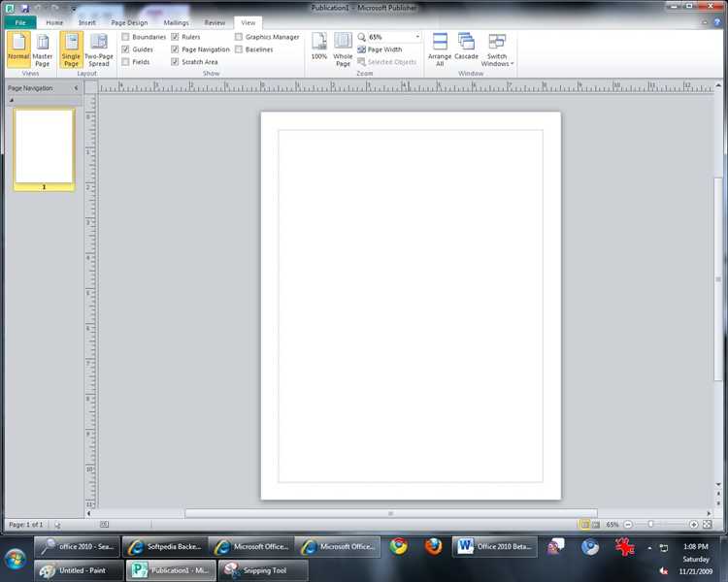The image size is (728, 582).
Task: Zoom to 100% using ribbon icon
Action: 319,46
